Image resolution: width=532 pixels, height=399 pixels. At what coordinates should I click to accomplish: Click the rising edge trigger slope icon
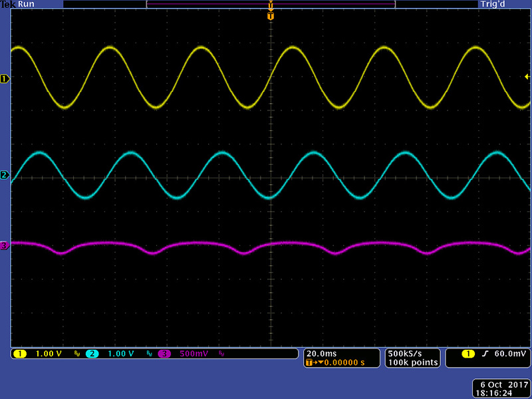485,353
